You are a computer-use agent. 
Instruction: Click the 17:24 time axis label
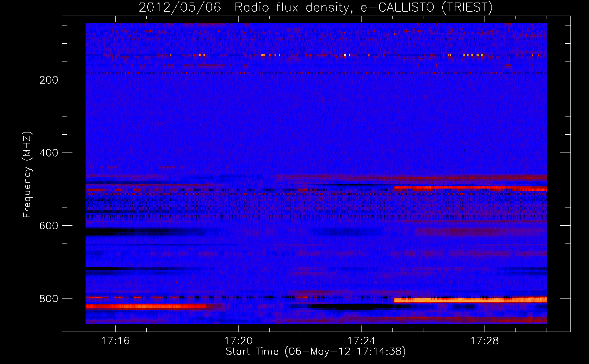click(x=361, y=341)
